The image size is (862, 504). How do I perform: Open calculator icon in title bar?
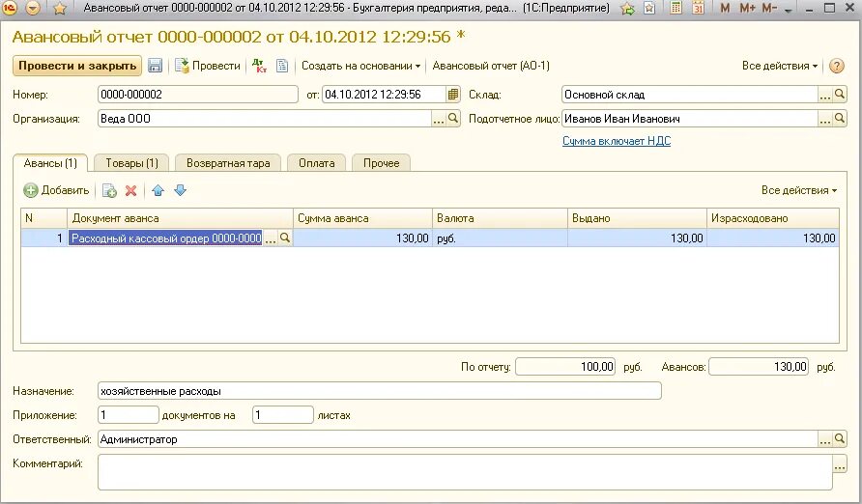tap(676, 9)
